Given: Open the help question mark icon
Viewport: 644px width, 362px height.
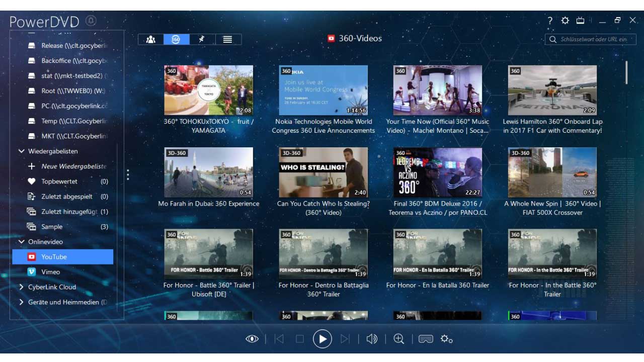Looking at the screenshot, I should [x=550, y=21].
